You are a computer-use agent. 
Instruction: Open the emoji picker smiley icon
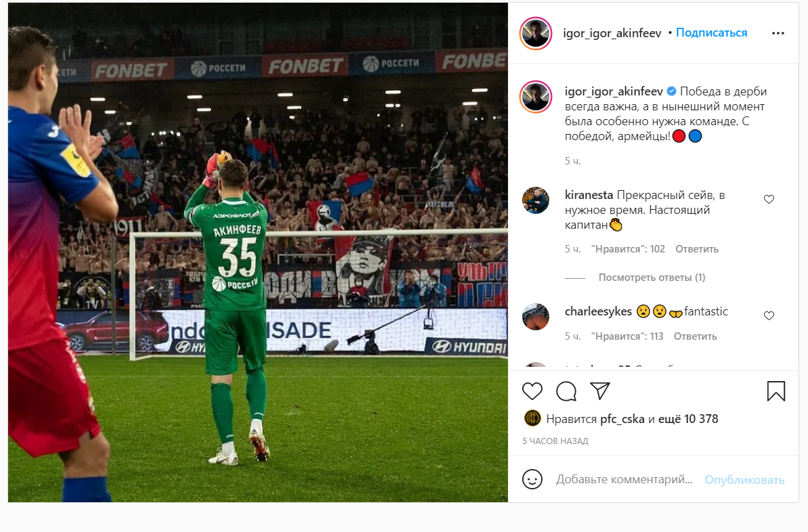(x=532, y=479)
